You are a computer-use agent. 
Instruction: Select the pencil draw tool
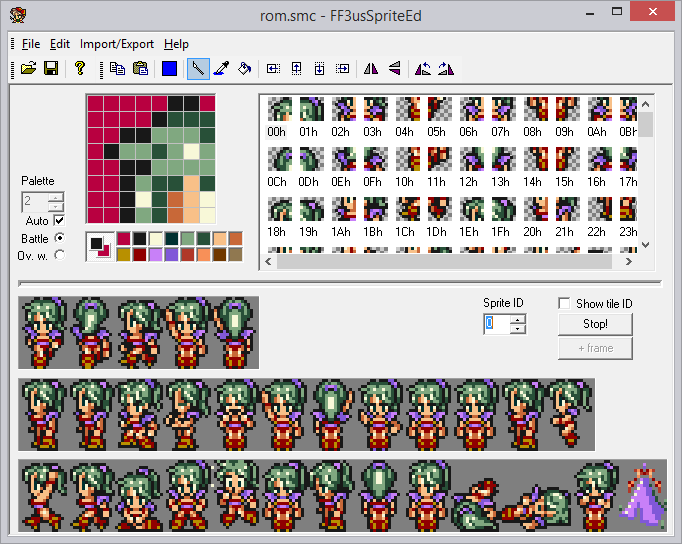[198, 69]
